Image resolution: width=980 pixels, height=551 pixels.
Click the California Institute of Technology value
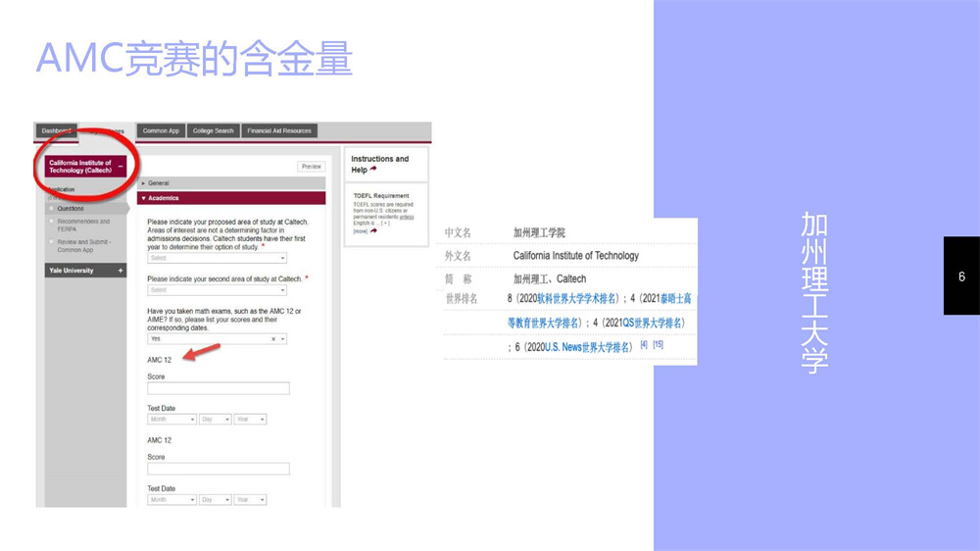tap(575, 256)
